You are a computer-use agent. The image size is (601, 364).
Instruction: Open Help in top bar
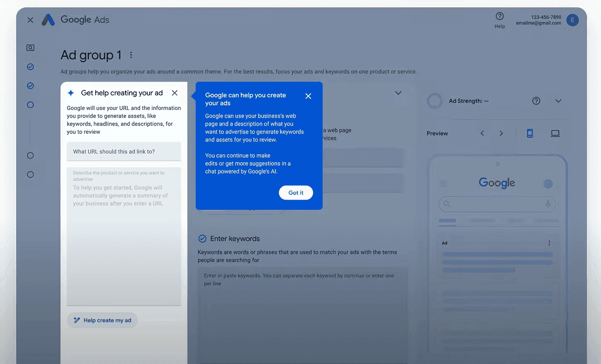click(x=500, y=20)
